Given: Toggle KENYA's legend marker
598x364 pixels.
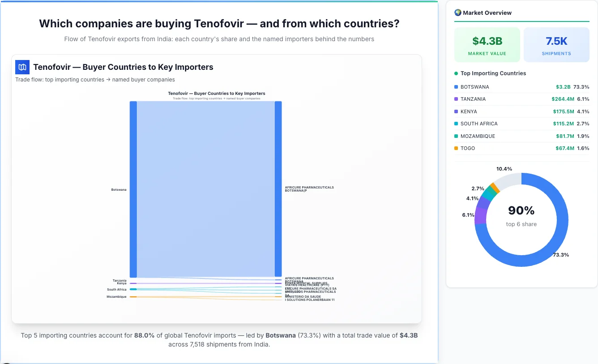Looking at the screenshot, I should [x=457, y=111].
